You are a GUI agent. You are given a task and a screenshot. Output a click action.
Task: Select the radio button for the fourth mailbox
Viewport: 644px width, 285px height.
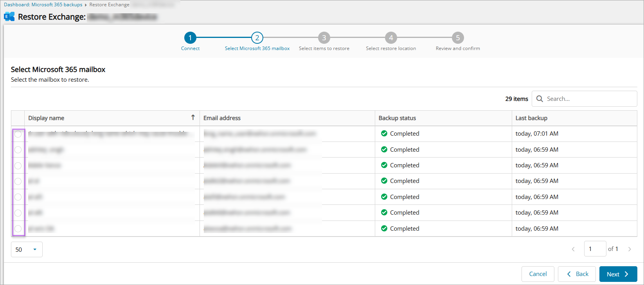coord(18,181)
